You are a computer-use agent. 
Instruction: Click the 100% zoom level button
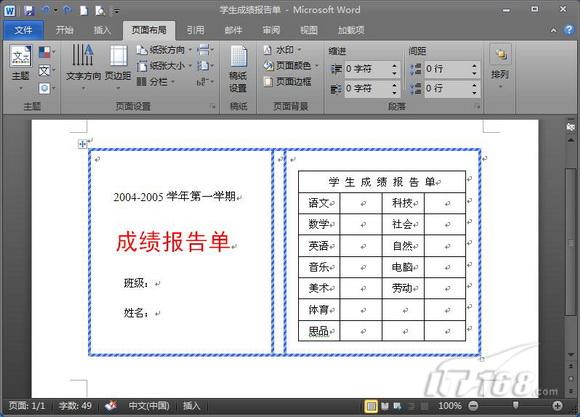(450, 406)
